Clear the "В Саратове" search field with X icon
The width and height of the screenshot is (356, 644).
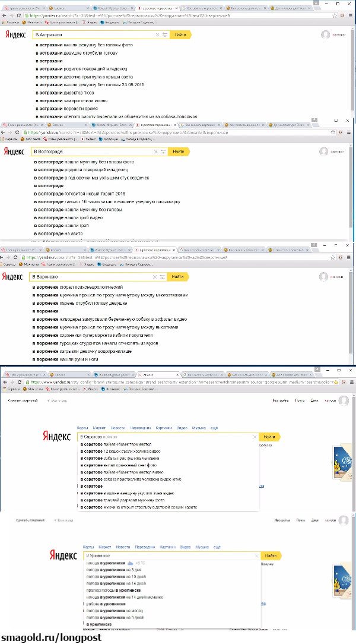tap(255, 437)
